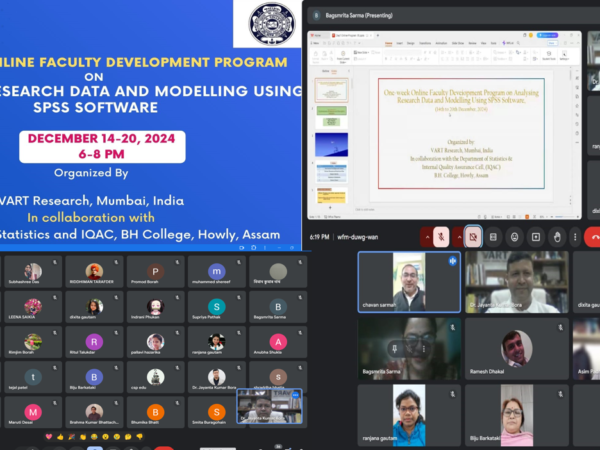Open the Animation tab in the presented slides app
600x450 pixels.
coord(441,43)
